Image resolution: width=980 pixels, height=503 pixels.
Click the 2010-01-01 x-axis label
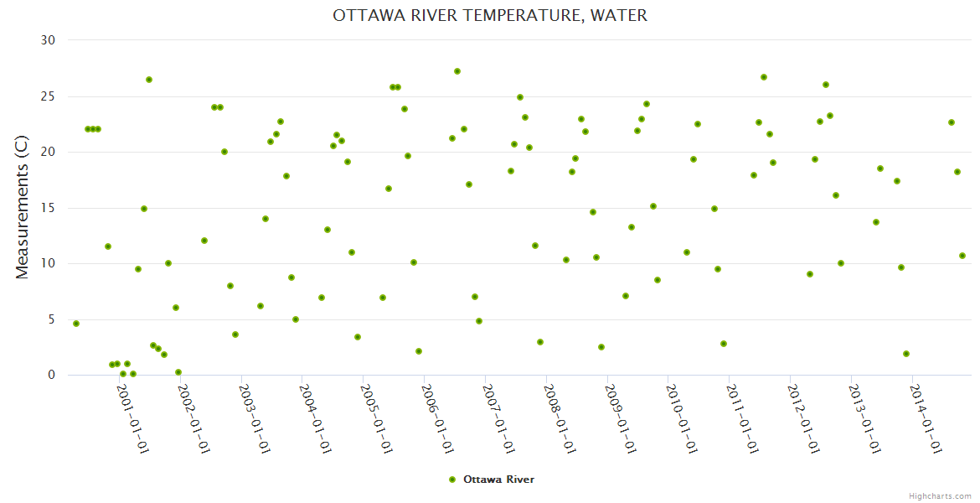(x=683, y=417)
